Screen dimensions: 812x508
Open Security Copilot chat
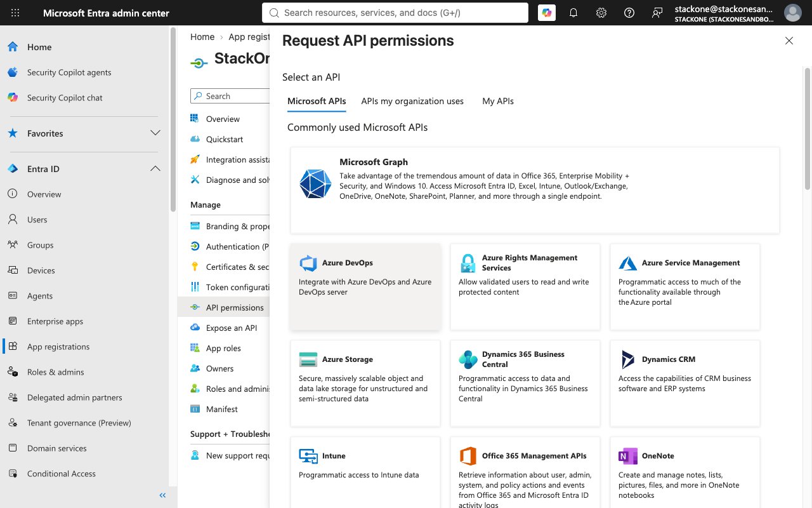65,98
